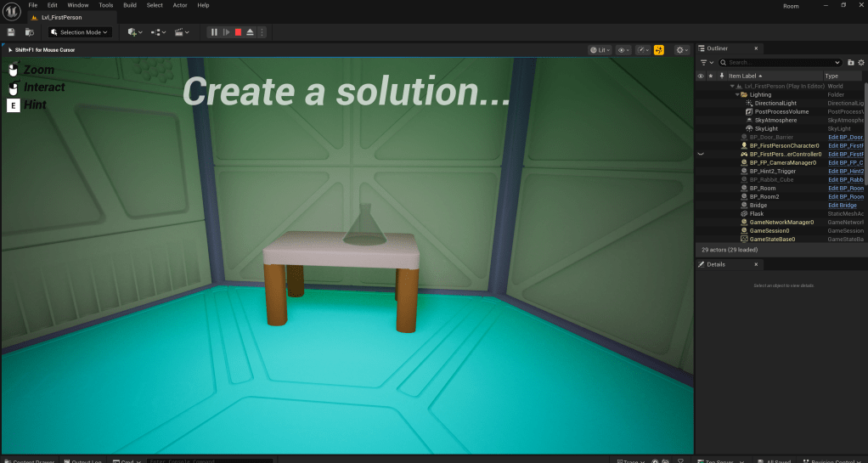Open the Build menu
This screenshot has height=463, width=868.
tap(129, 5)
